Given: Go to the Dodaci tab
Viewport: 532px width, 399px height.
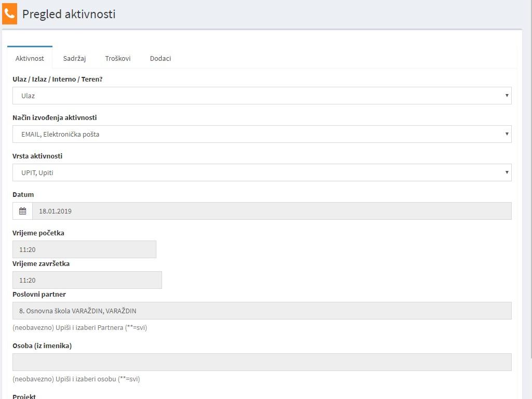Looking at the screenshot, I should [x=160, y=58].
